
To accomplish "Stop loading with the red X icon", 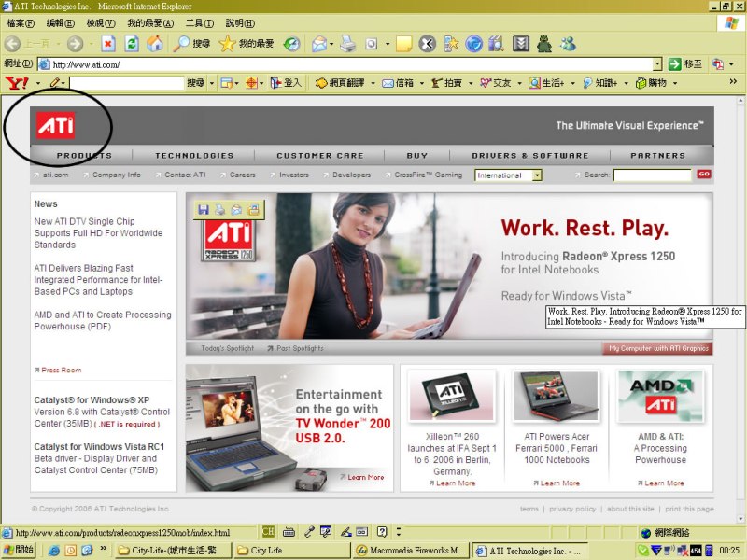I will coord(108,44).
